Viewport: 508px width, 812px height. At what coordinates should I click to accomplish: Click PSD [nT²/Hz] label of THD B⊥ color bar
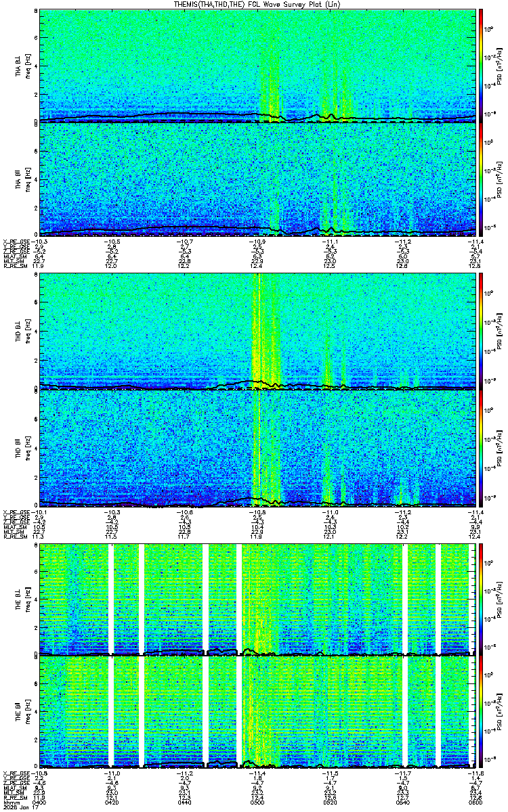pyautogui.click(x=500, y=331)
